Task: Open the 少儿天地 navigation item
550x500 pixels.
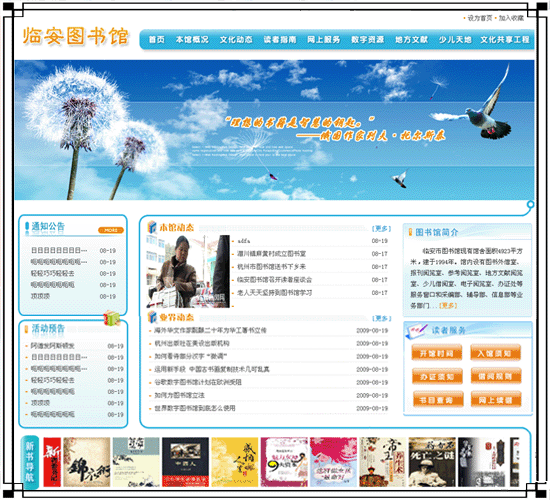Action: tap(455, 40)
